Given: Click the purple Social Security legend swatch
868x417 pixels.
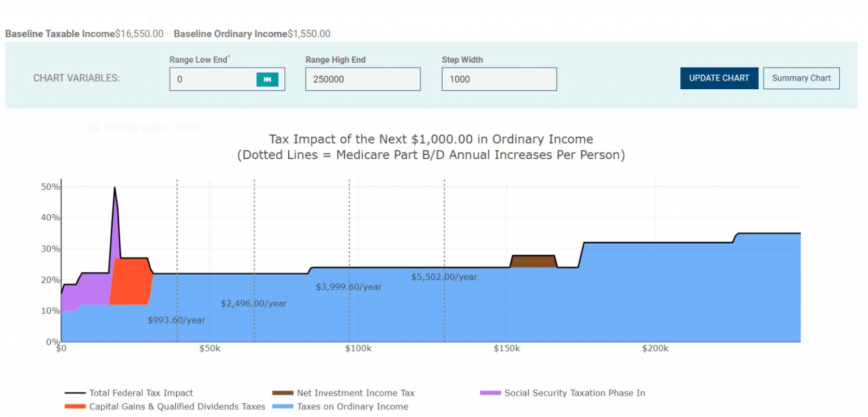Looking at the screenshot, I should (x=490, y=393).
